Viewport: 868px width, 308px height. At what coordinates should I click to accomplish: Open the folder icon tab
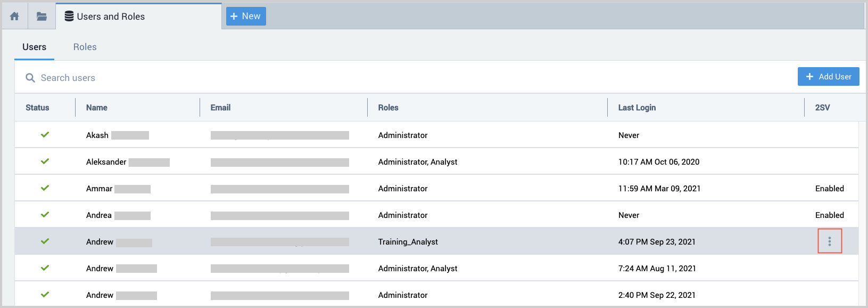tap(42, 17)
